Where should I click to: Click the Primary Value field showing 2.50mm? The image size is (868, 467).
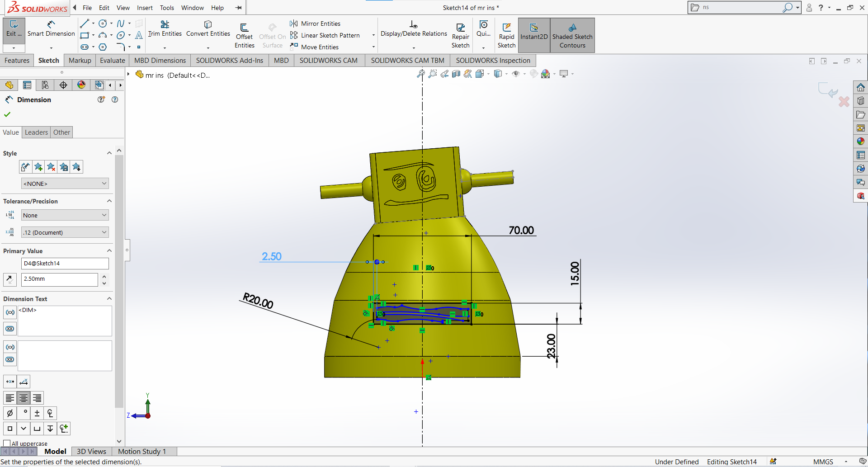pos(59,279)
